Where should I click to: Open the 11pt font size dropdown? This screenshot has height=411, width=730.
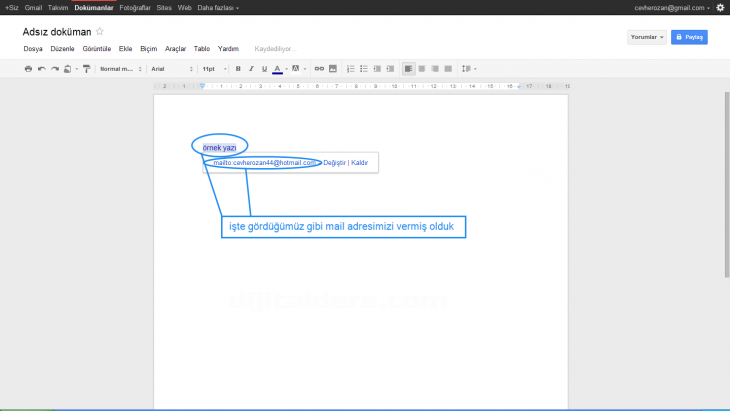coord(212,69)
